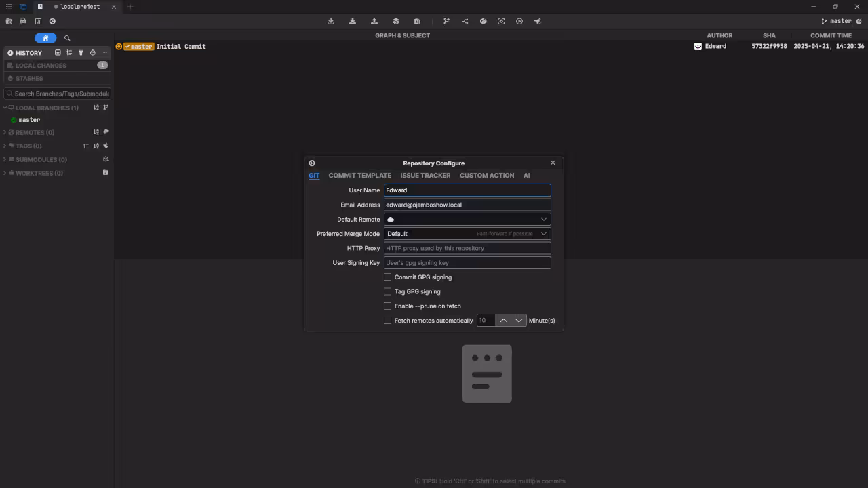Open the Default Remote dropdown
Viewport: 868px width, 488px height.
pos(467,219)
